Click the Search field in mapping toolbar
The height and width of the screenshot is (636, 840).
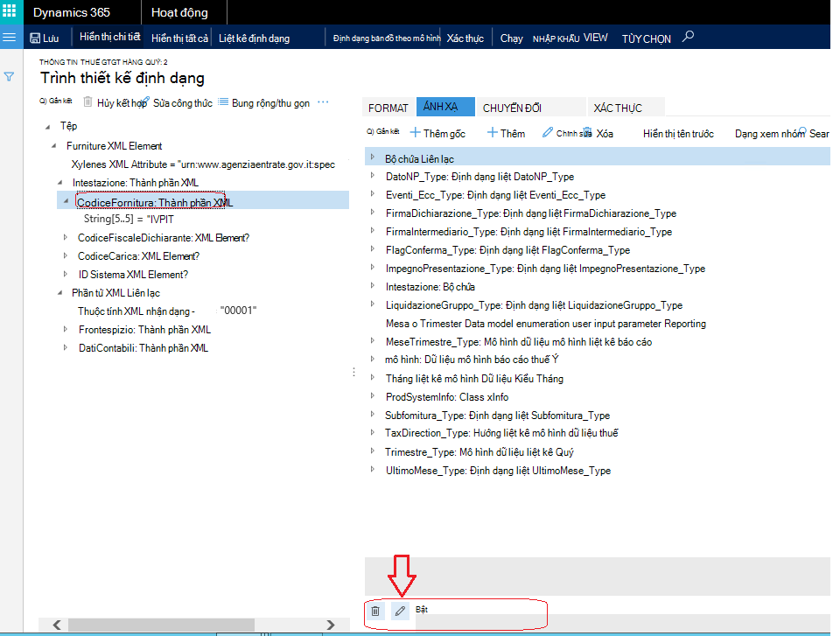click(814, 133)
